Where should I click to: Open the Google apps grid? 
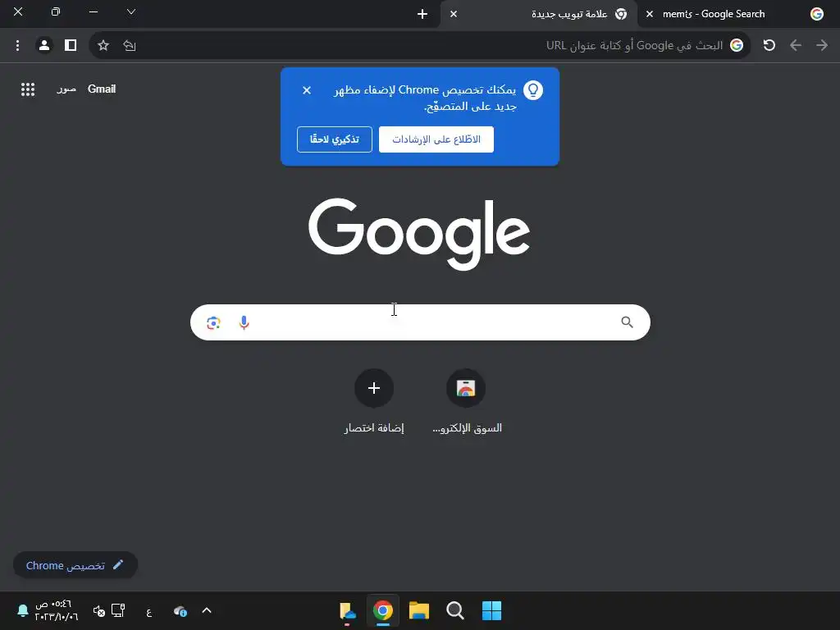pyautogui.click(x=28, y=89)
